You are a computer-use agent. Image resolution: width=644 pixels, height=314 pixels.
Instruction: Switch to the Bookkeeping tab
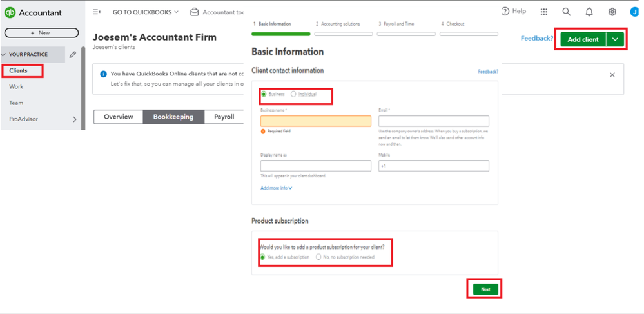[173, 117]
